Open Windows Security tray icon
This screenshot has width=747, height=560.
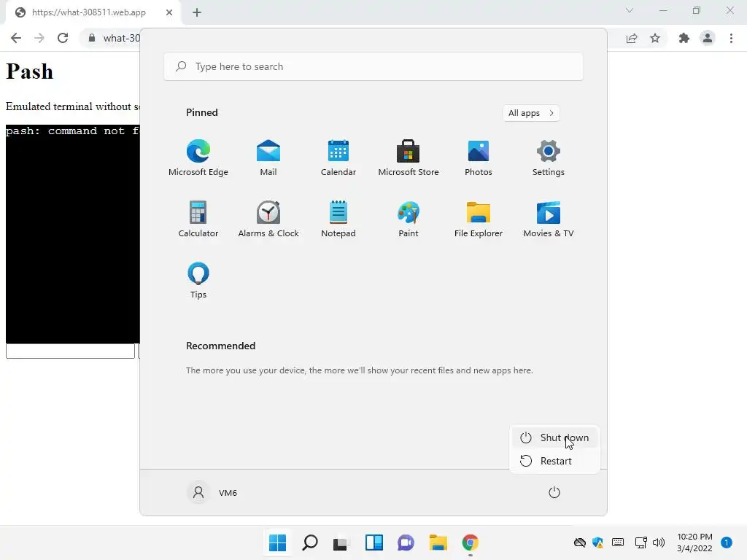click(x=598, y=542)
